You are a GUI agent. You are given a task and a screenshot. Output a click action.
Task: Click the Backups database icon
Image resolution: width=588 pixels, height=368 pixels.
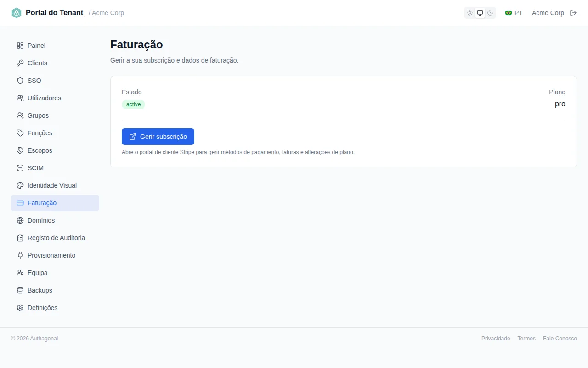point(20,290)
